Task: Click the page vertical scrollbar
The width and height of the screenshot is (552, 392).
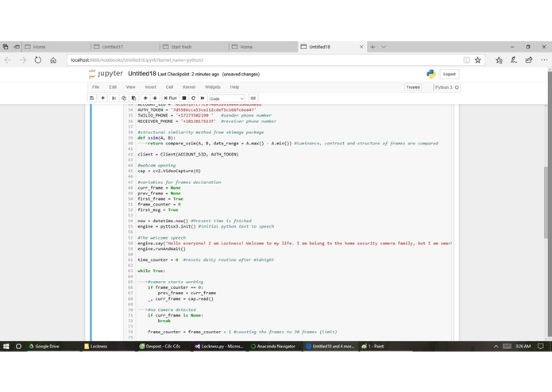Action: point(549,204)
